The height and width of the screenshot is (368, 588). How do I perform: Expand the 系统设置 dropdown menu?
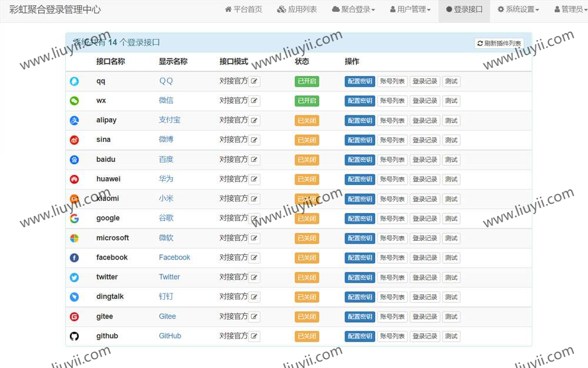[x=518, y=9]
